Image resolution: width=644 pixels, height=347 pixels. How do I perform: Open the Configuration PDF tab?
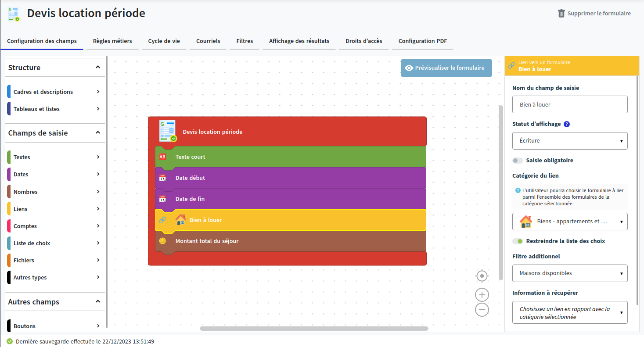point(422,41)
